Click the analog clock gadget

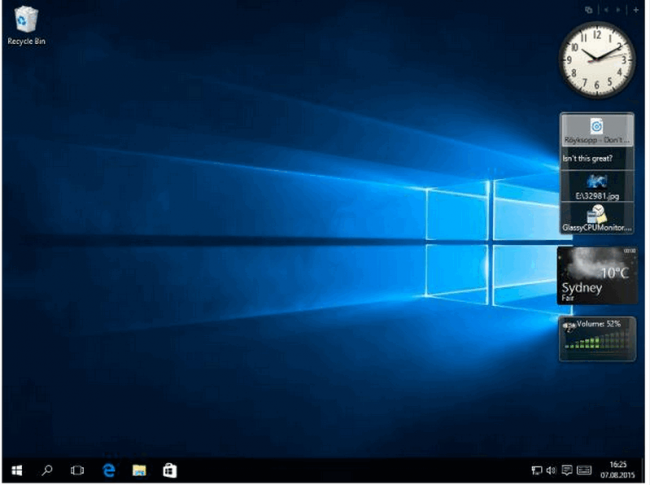[597, 61]
